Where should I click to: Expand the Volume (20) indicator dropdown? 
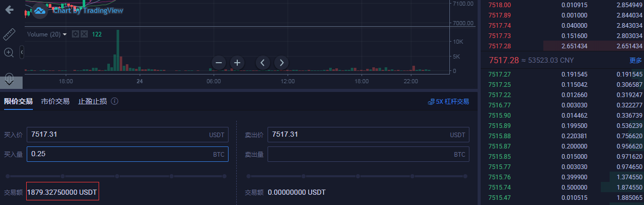[x=65, y=34]
